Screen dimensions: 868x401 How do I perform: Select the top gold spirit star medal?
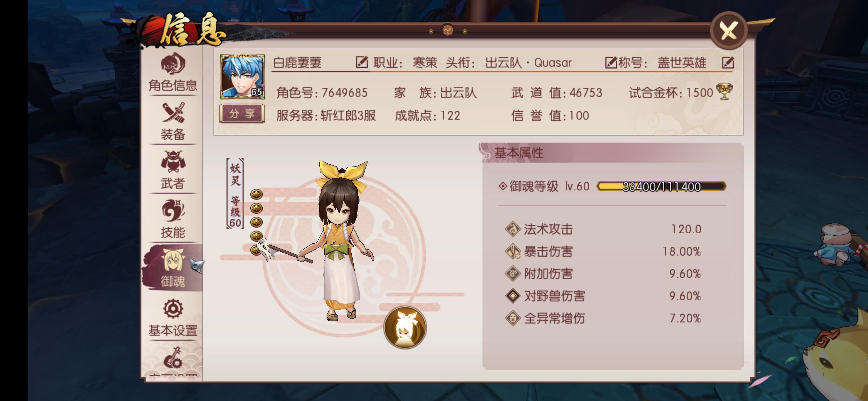(257, 194)
